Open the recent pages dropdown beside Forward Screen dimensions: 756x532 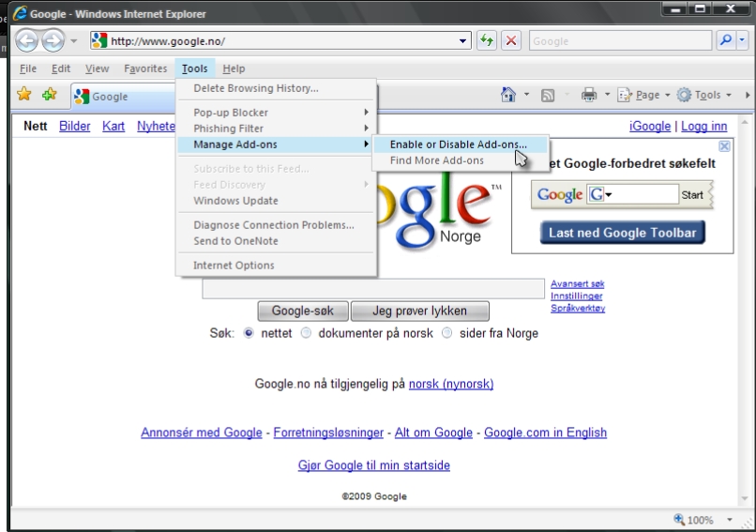click(73, 41)
